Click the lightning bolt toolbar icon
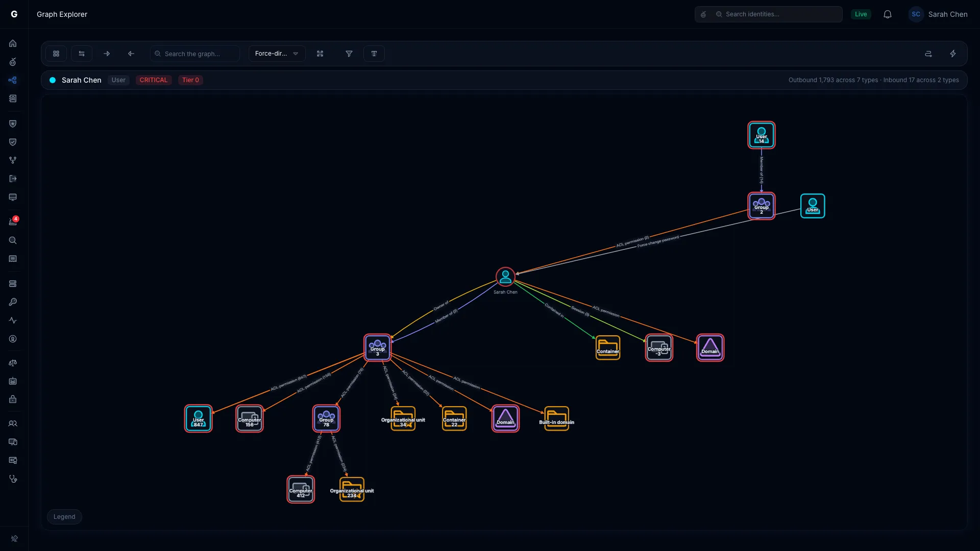The image size is (980, 551). tap(953, 54)
